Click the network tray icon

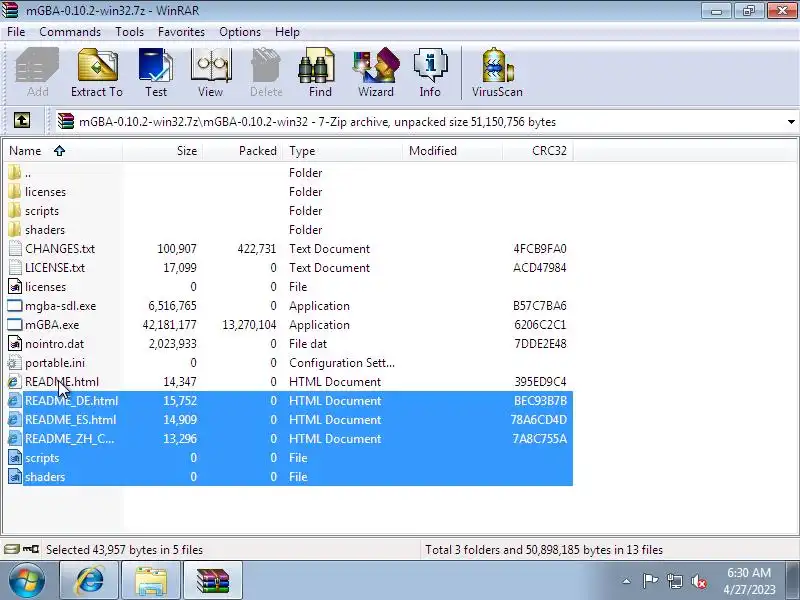point(674,581)
